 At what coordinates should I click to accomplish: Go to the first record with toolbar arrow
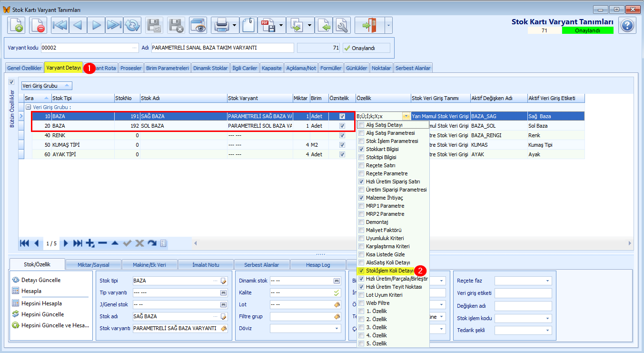tap(59, 26)
